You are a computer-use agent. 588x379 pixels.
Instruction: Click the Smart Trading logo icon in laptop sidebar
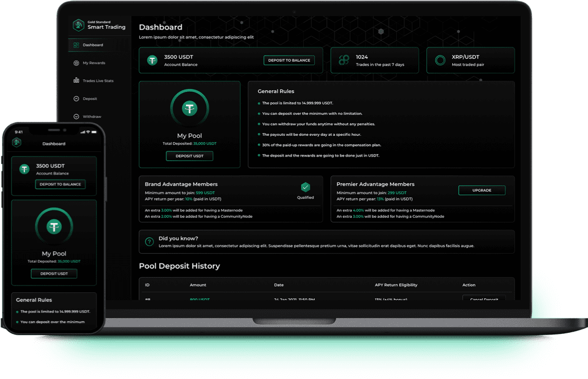pos(79,25)
